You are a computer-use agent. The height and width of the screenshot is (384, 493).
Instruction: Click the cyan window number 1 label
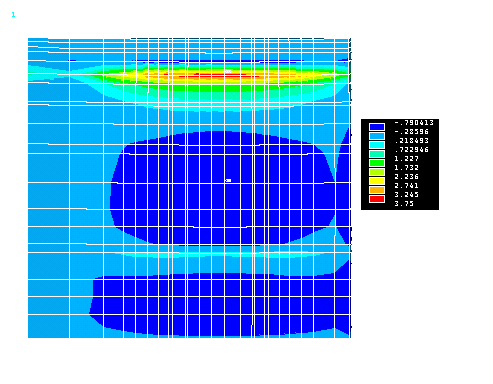click(x=13, y=15)
